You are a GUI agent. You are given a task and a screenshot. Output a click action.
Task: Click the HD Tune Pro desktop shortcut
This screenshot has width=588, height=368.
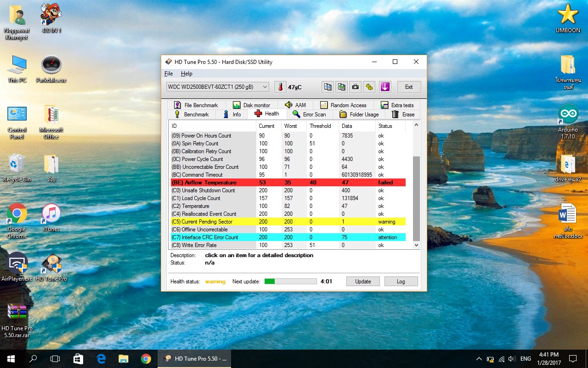(51, 267)
